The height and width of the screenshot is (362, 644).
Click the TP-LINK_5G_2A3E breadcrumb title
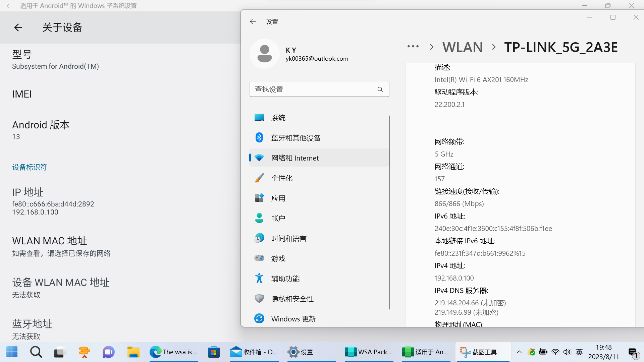[x=561, y=47]
